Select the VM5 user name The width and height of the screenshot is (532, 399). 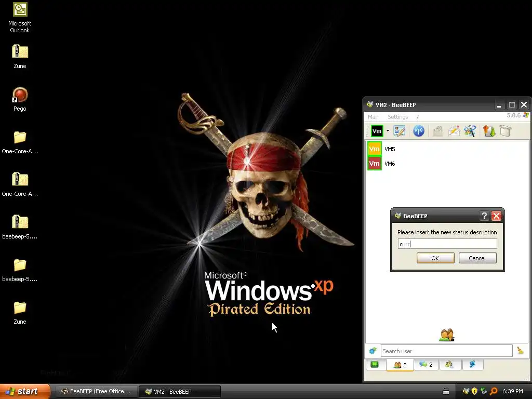(x=390, y=149)
